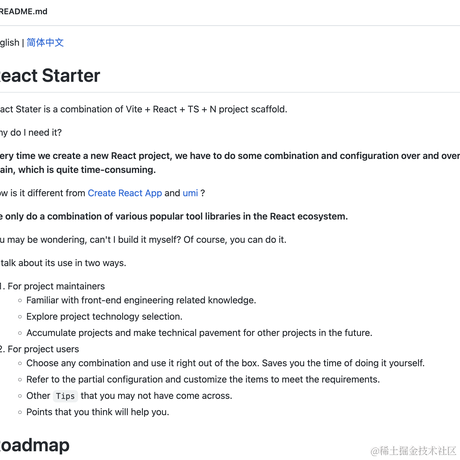
Task: Click the 'For project maintainers' list item
Action: click(53, 286)
